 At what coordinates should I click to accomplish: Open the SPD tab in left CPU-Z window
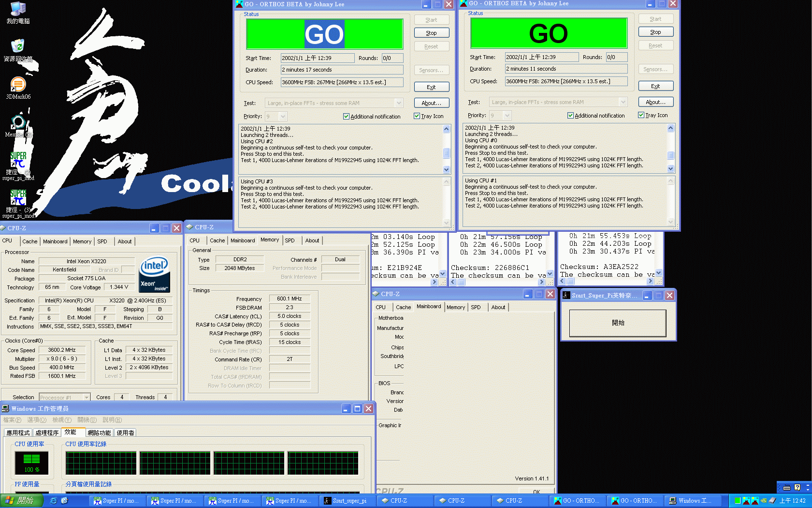(x=102, y=241)
